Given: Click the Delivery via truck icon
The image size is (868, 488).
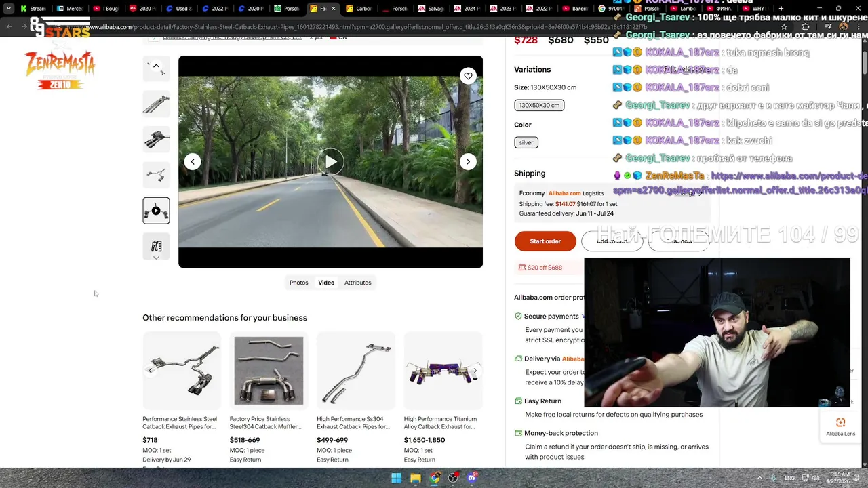Looking at the screenshot, I should (x=518, y=359).
